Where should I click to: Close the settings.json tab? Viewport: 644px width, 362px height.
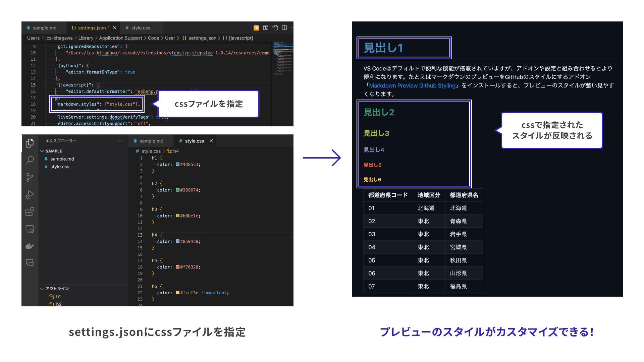[x=115, y=28]
